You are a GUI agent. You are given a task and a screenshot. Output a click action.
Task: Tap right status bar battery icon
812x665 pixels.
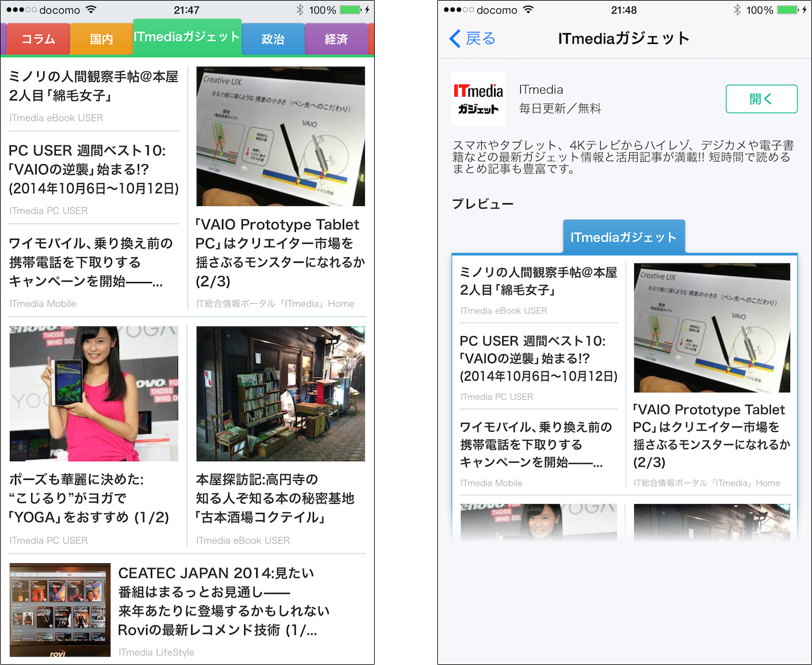click(x=787, y=10)
